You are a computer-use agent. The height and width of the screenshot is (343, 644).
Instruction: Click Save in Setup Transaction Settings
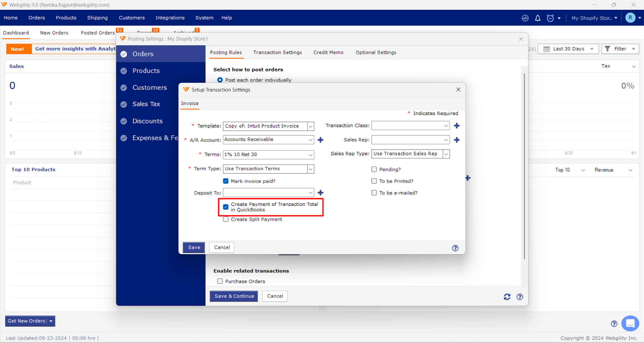[x=194, y=248]
